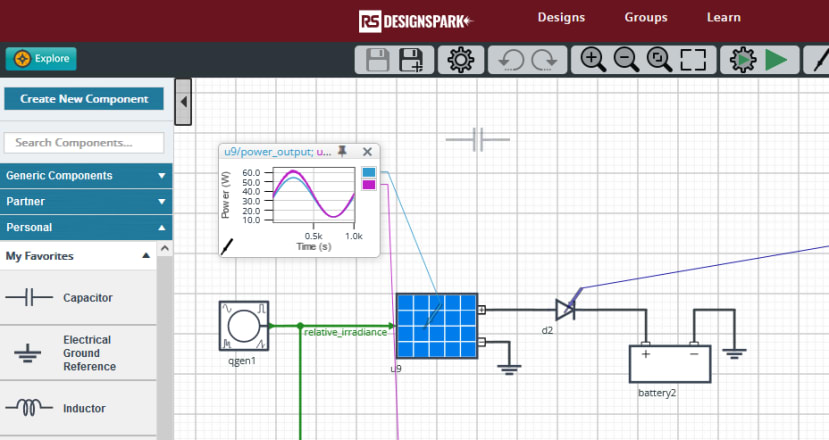Click the power waveform plot area
Image resolution: width=829 pixels, height=440 pixels.
[314, 194]
